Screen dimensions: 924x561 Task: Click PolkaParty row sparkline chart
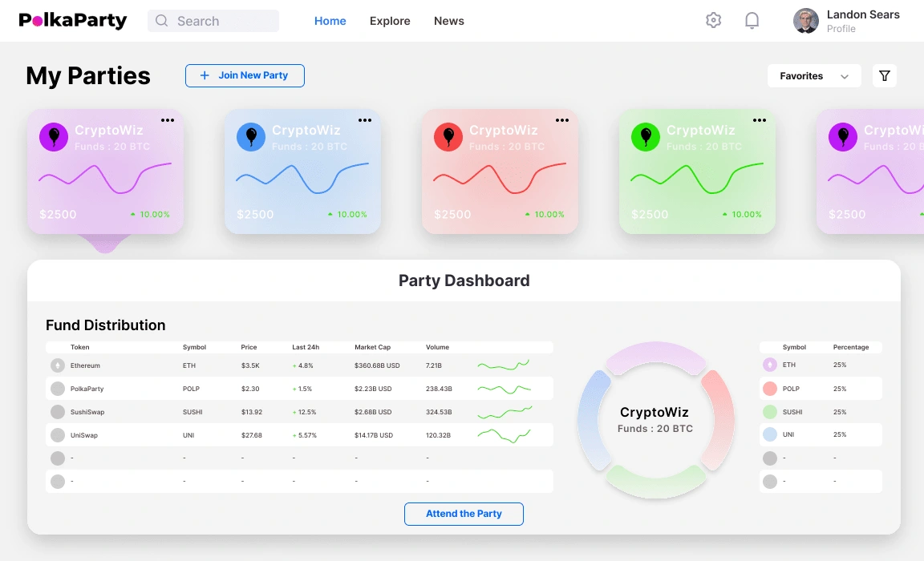coord(504,389)
